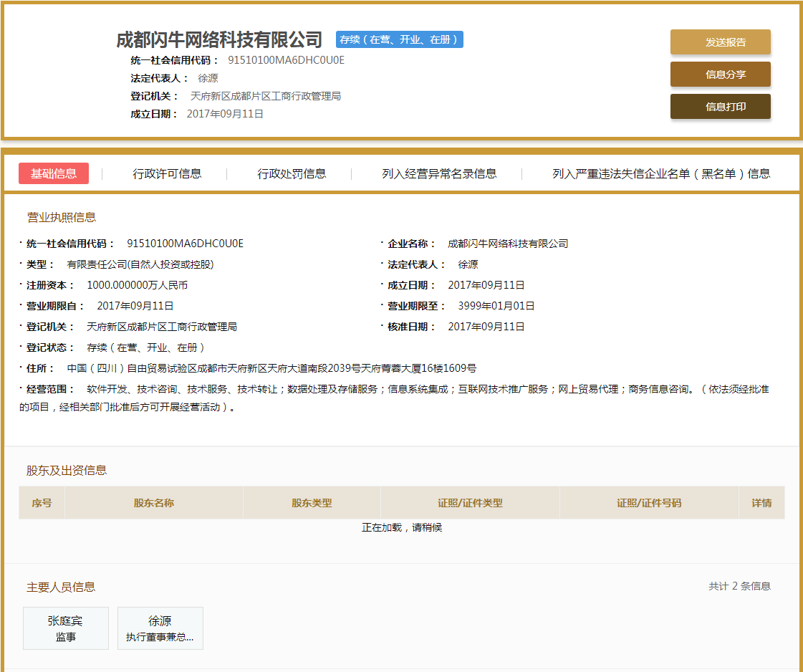Click the 证照/证件类型 column header
Image resolution: width=803 pixels, height=672 pixels.
(x=470, y=503)
